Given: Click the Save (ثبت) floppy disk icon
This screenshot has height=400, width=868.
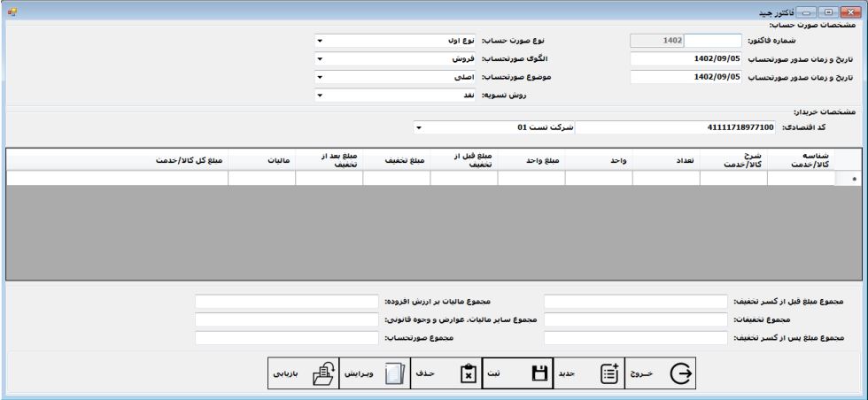Looking at the screenshot, I should point(537,375).
